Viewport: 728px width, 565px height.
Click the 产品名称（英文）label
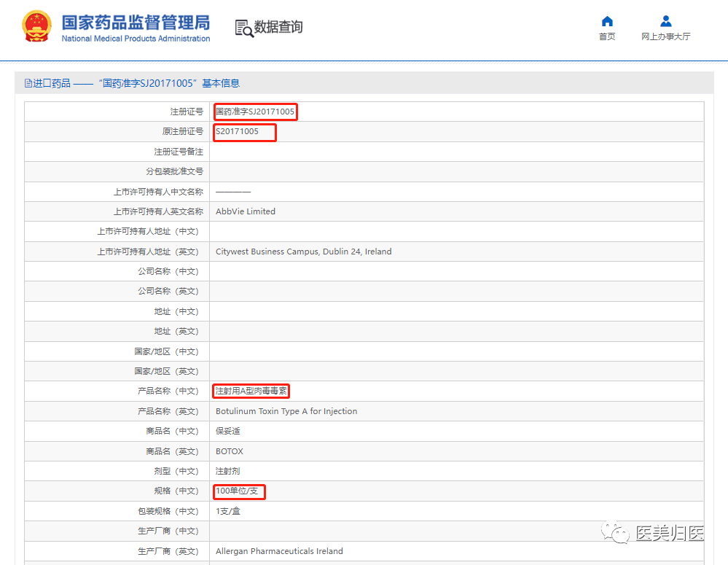coord(168,411)
